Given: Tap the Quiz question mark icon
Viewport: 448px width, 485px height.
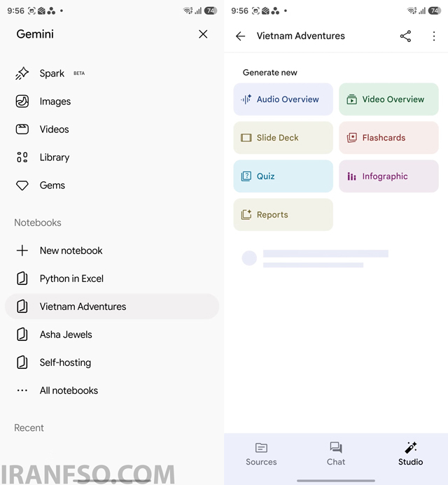Looking at the screenshot, I should click(x=246, y=176).
